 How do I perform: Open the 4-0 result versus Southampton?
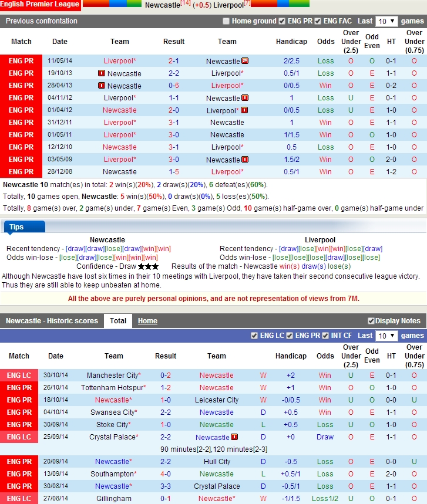coord(166,474)
